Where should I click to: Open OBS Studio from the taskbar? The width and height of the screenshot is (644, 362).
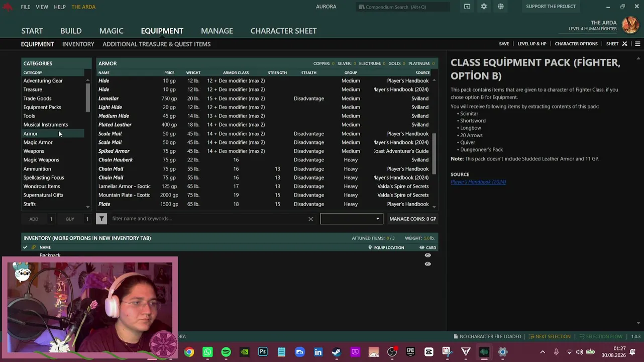pyautogui.click(x=392, y=352)
